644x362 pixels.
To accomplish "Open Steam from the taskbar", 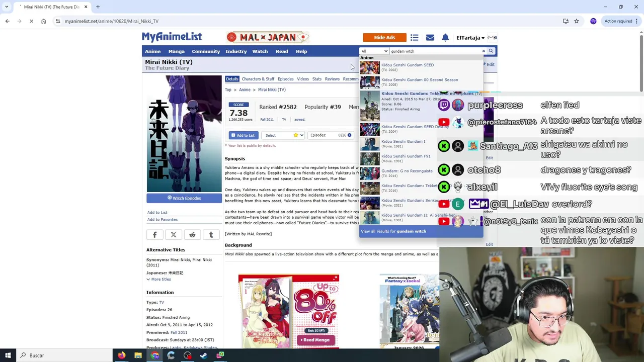I will (204, 355).
